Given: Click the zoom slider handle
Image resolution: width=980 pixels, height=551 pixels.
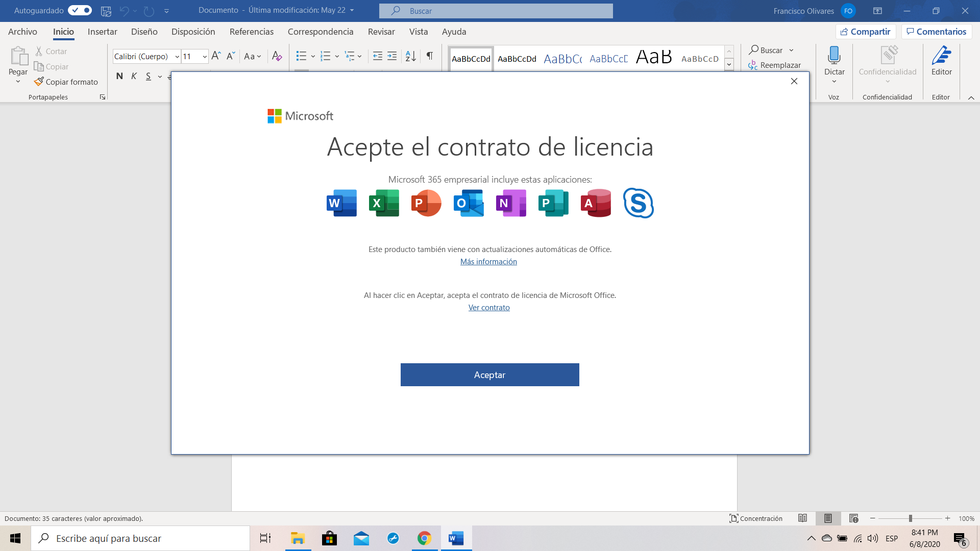Looking at the screenshot, I should click(x=910, y=518).
